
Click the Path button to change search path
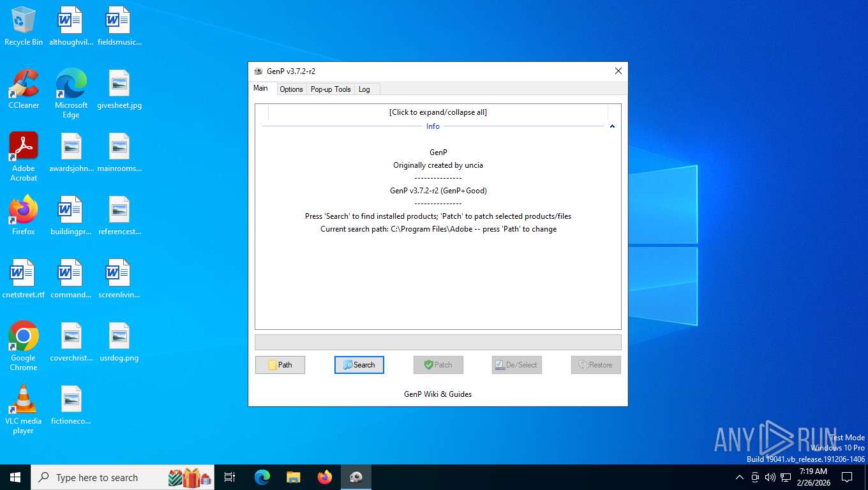click(x=280, y=365)
